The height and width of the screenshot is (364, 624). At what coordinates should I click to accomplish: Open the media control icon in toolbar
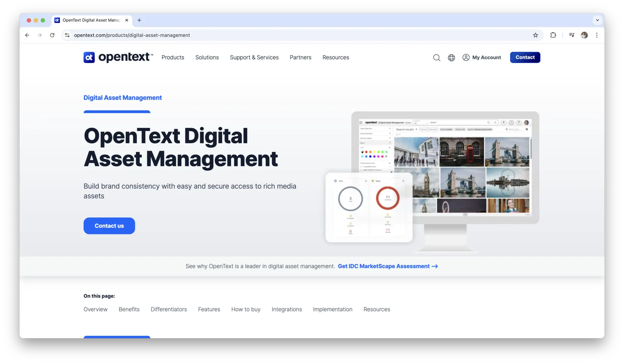571,35
